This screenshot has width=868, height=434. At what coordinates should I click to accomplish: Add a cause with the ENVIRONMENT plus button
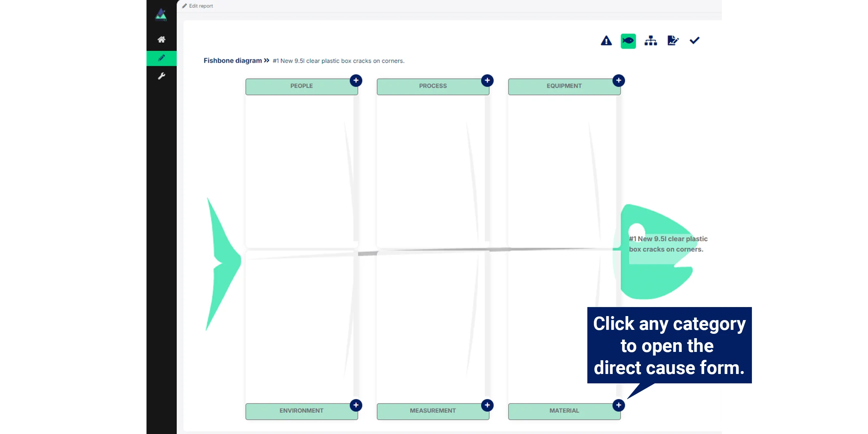pyautogui.click(x=356, y=405)
